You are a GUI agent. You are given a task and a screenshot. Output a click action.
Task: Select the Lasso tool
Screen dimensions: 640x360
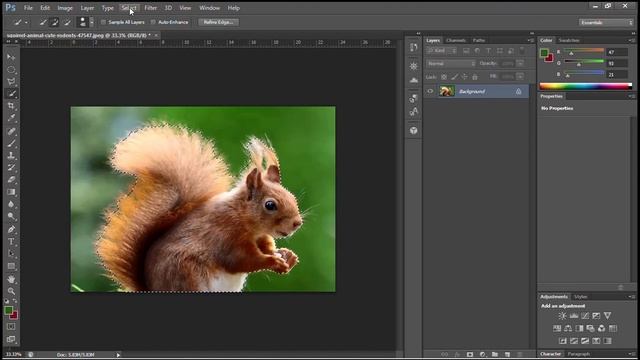pyautogui.click(x=11, y=82)
